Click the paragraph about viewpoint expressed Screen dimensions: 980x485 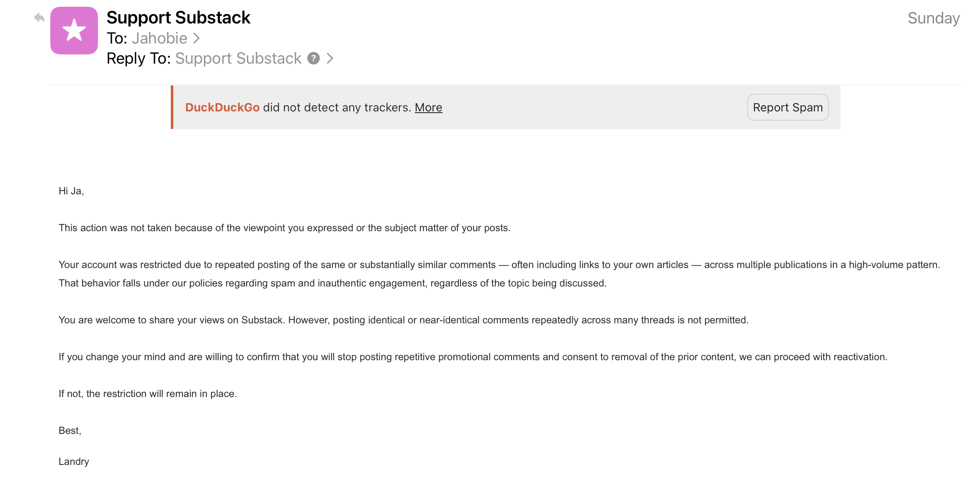tap(284, 228)
